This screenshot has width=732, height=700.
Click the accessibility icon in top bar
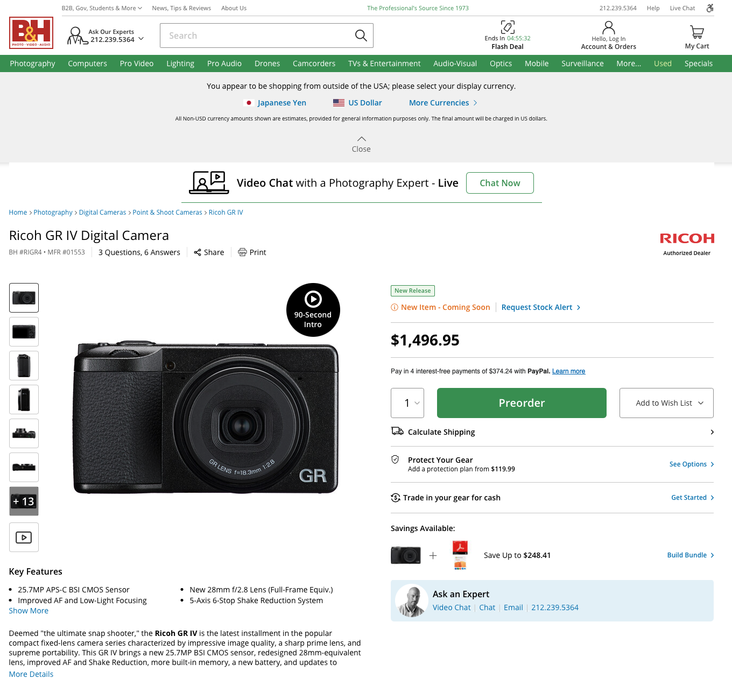tap(710, 8)
